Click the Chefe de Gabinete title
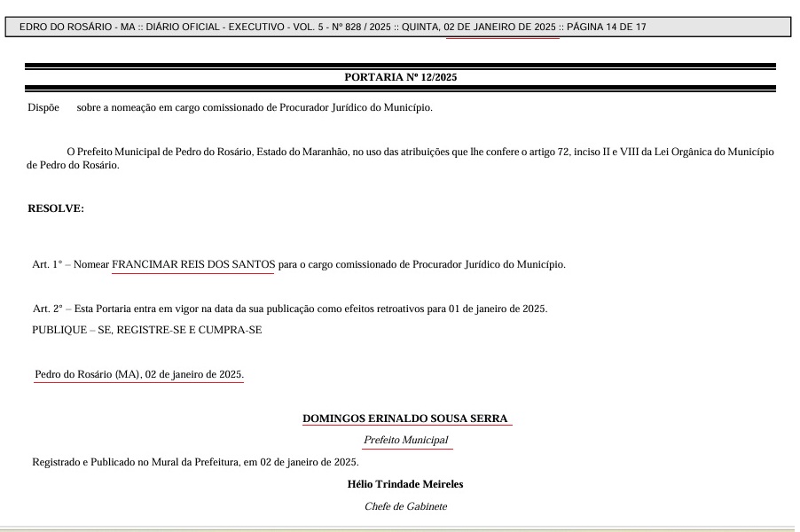This screenshot has height=532, width=800. (x=405, y=506)
